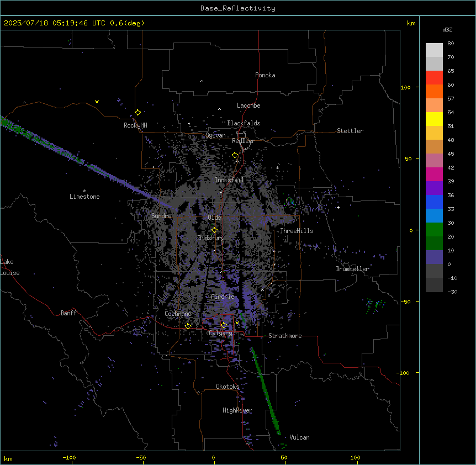Select the blue 33-36 dBZ legend color

point(434,202)
